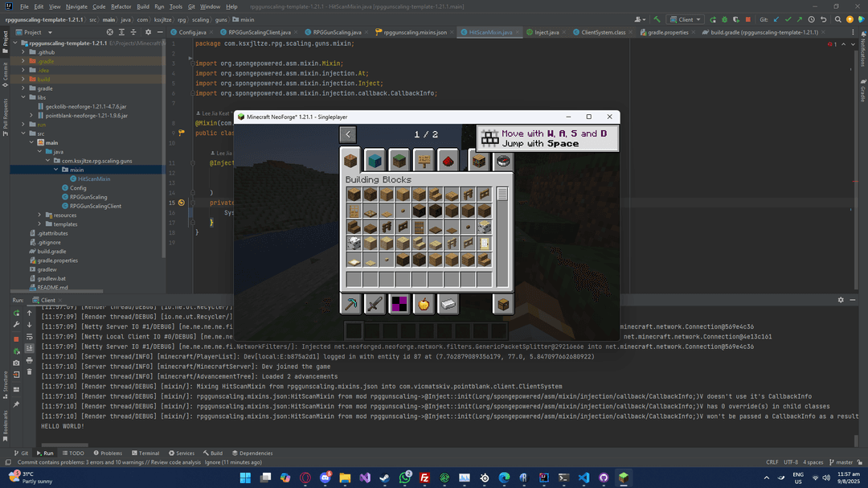
Task: Toggle soft-wrap in the Run console
Action: click(x=30, y=337)
